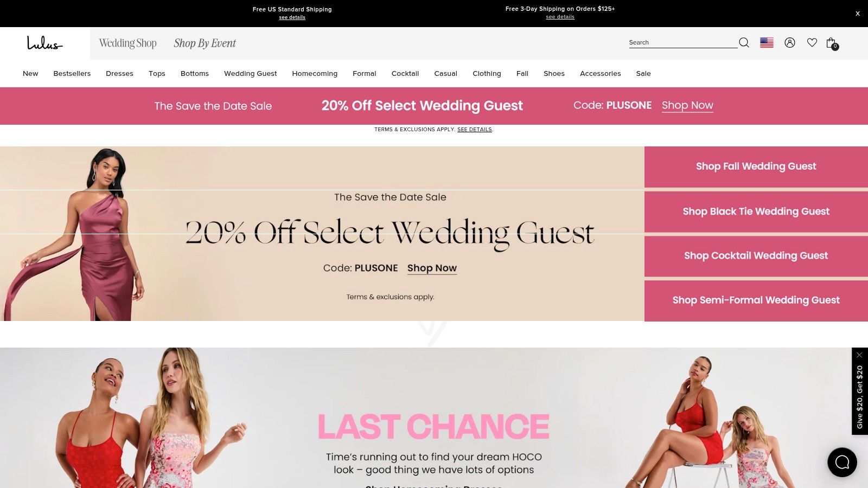Open see details under Free US Standard Shipping
The width and height of the screenshot is (868, 488).
pos(292,17)
